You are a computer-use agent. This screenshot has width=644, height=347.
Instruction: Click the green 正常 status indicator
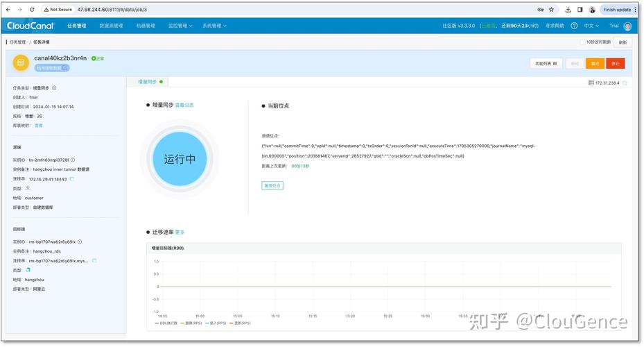click(x=98, y=58)
